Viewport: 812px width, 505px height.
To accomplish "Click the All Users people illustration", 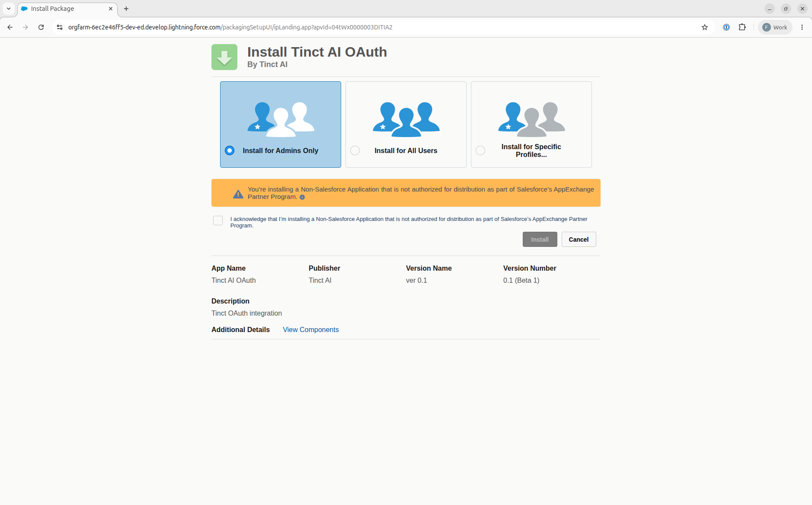I will click(406, 119).
